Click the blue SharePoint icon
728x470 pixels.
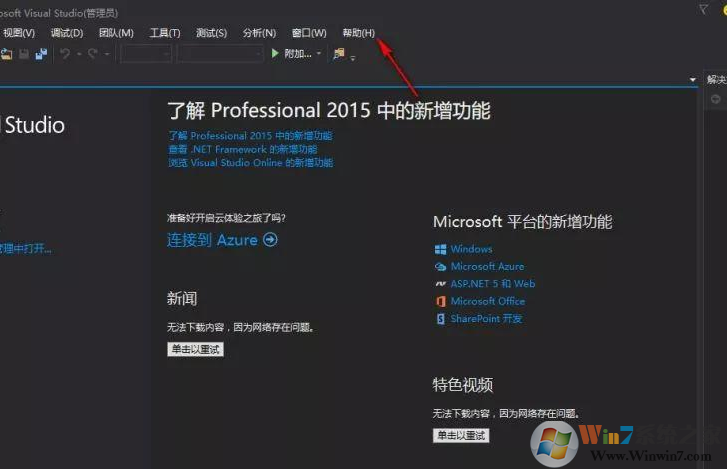tap(440, 319)
